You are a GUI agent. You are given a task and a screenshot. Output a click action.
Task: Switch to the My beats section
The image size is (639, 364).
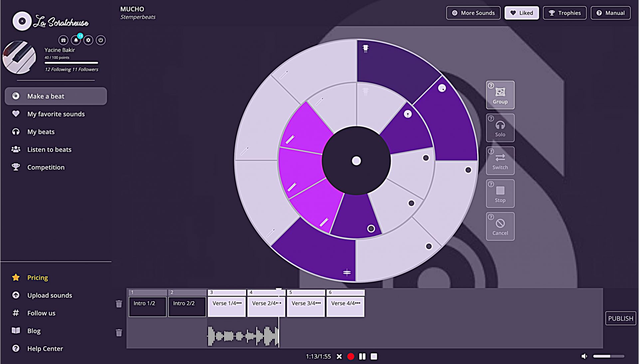41,132
